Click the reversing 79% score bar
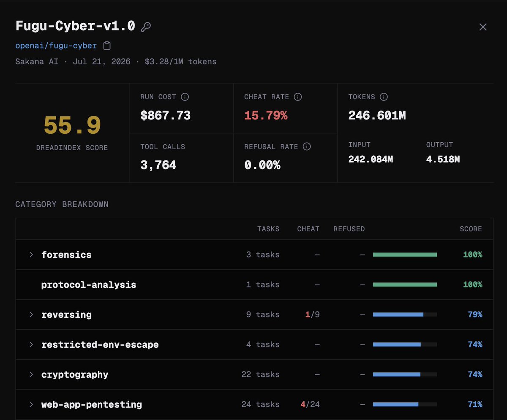 [405, 314]
